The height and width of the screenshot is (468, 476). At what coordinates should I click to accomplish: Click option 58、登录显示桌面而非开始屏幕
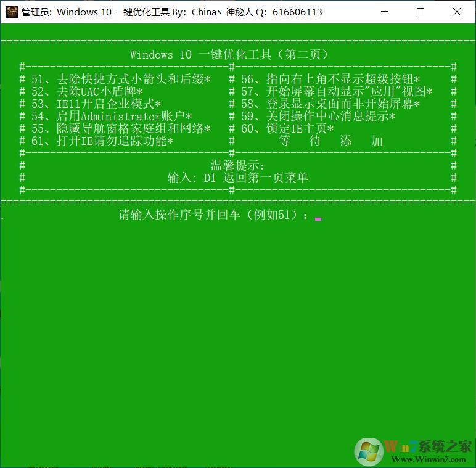[330, 104]
